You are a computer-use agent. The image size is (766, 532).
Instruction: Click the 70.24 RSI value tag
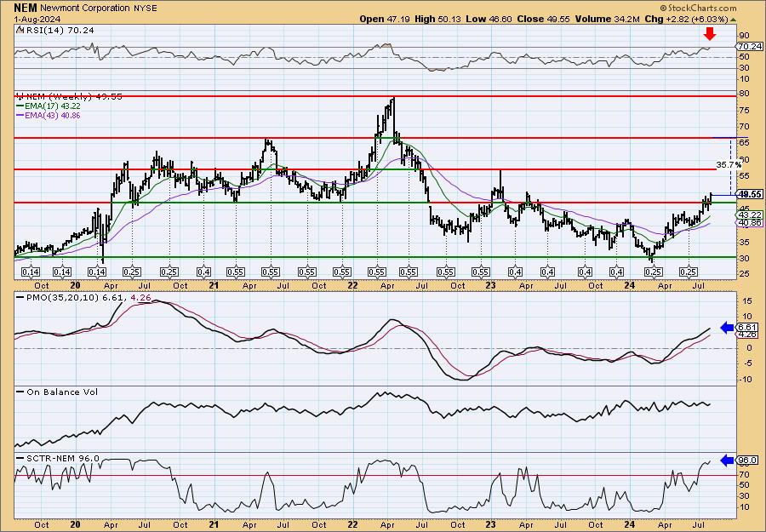(749, 47)
